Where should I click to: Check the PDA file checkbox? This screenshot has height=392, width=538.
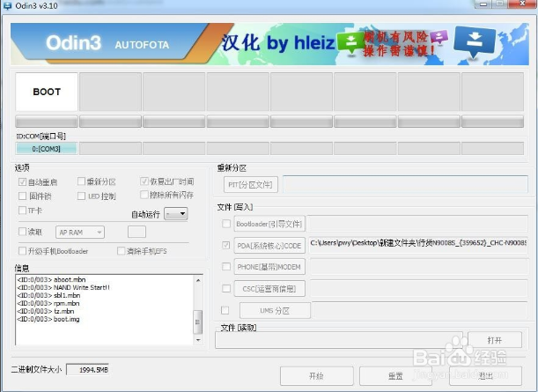[226, 245]
